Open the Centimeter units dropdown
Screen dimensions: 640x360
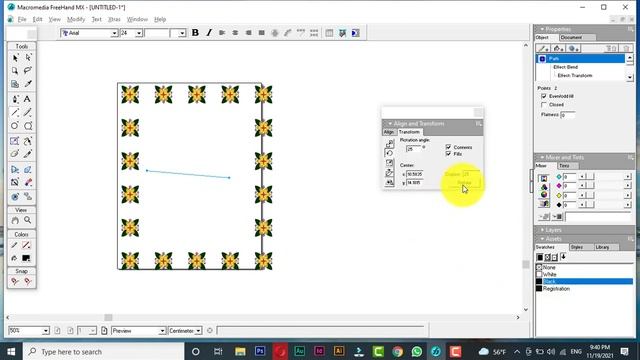pos(198,331)
